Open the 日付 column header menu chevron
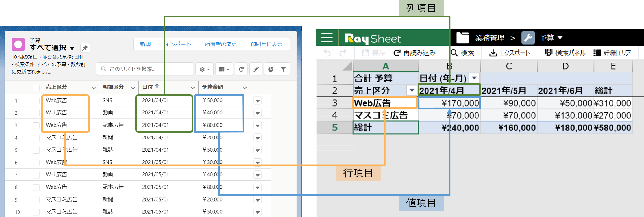The width and height of the screenshot is (644, 217). click(x=193, y=88)
